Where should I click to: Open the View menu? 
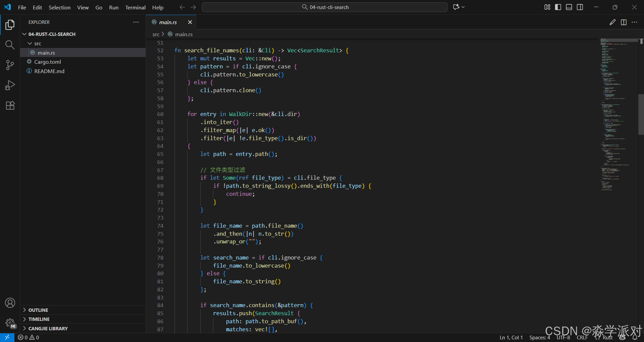[83, 7]
